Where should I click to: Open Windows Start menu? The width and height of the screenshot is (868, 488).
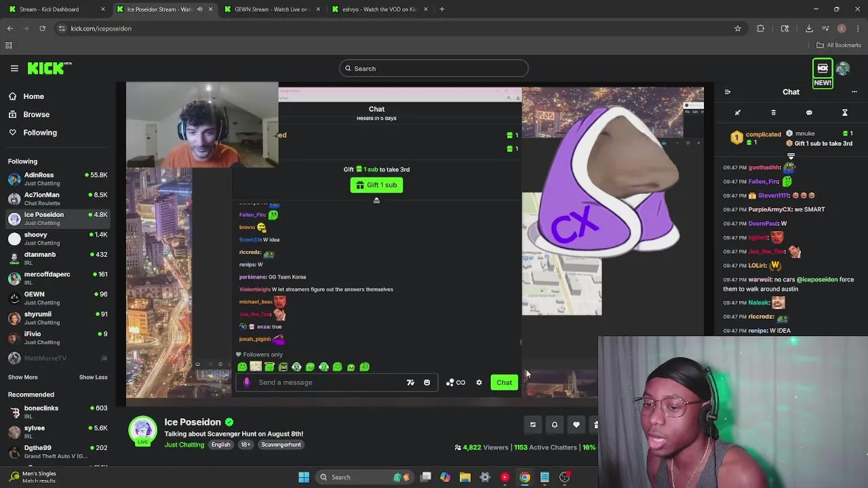304,477
